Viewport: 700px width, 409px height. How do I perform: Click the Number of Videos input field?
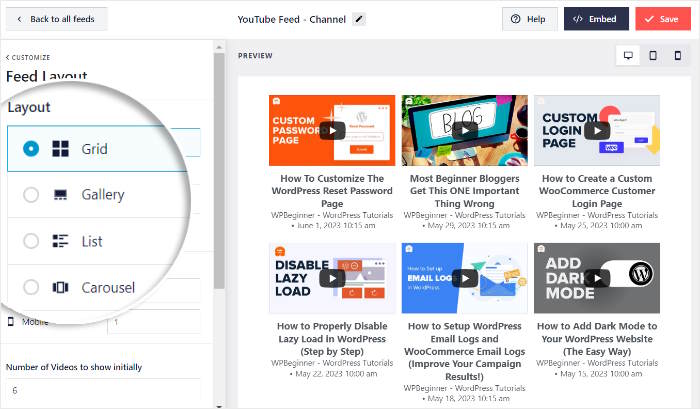[x=104, y=390]
